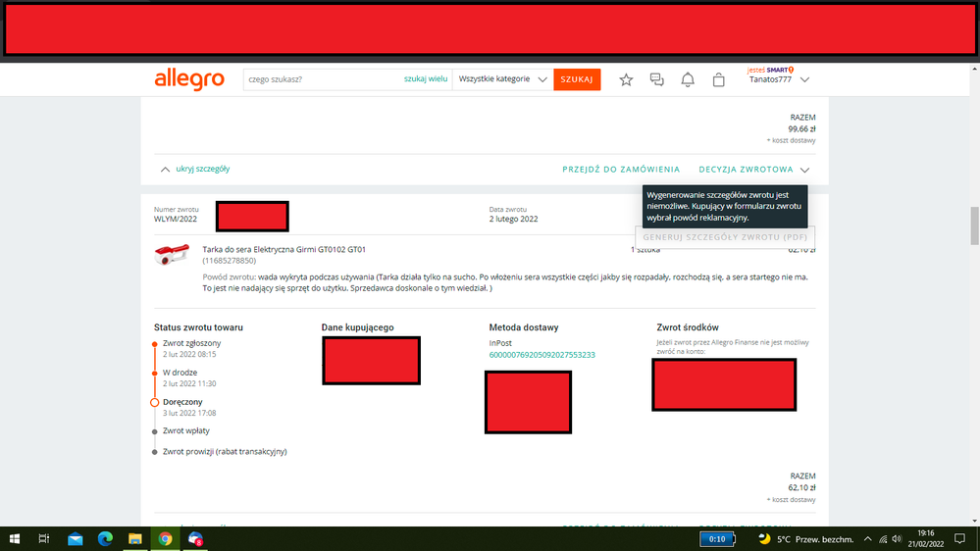This screenshot has width=980, height=551.
Task: Click 'GENERUJ SZCZEGÓŁY ZWROTU (PDF)' button
Action: (x=725, y=236)
